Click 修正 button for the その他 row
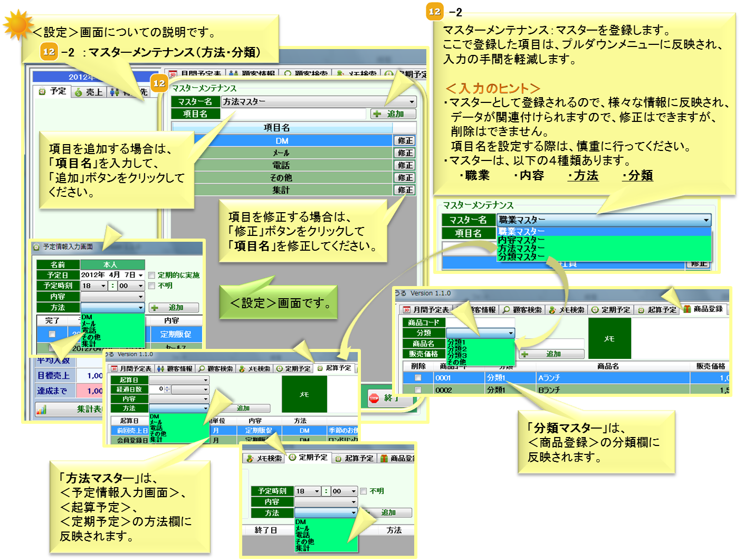This screenshot has width=744, height=560. [x=405, y=178]
